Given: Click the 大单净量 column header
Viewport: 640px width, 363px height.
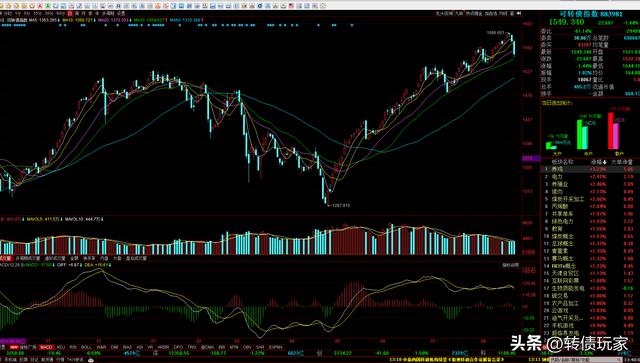Looking at the screenshot, I should coord(622,162).
